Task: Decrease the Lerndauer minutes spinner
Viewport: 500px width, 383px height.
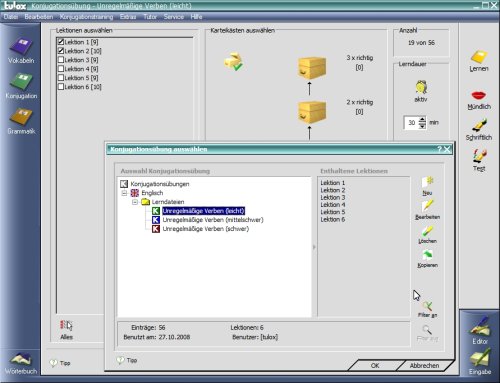Action: (x=422, y=126)
